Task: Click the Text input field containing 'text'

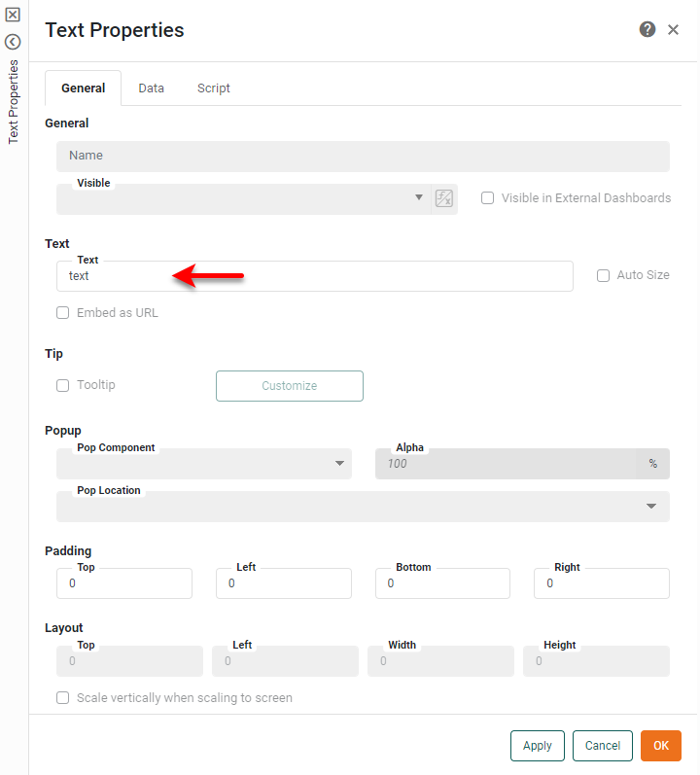Action: tap(315, 276)
